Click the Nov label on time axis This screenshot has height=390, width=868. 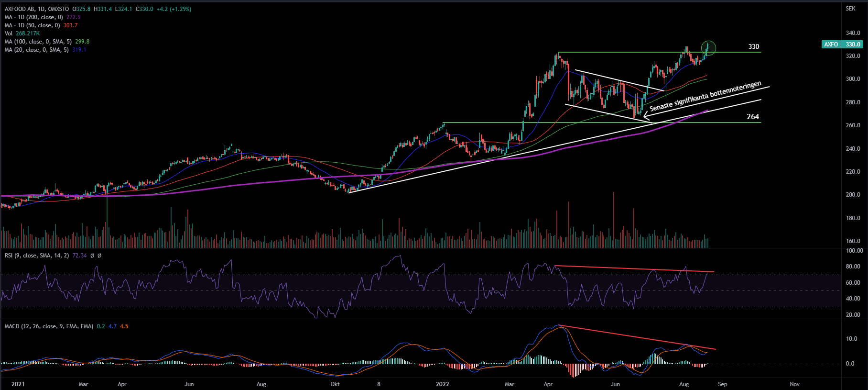pyautogui.click(x=794, y=384)
